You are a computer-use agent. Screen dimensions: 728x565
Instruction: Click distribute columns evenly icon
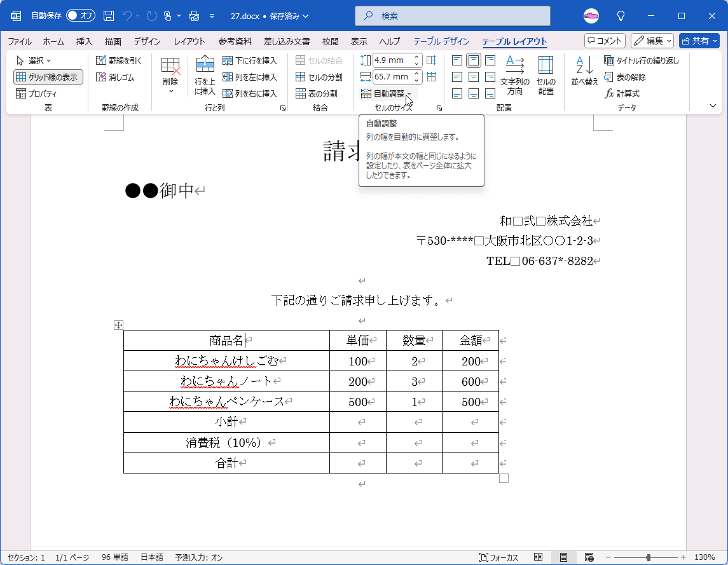431,77
